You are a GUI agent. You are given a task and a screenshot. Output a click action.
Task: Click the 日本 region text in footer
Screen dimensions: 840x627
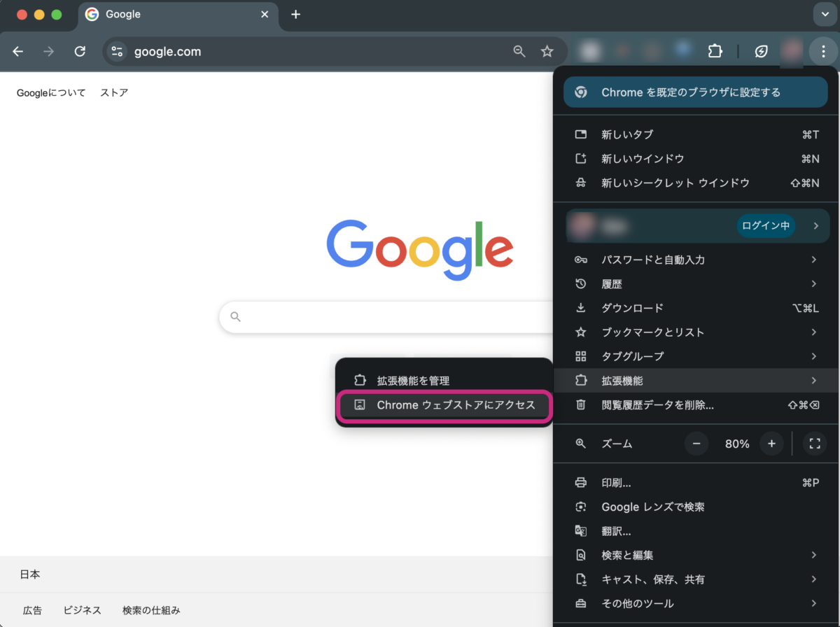[x=30, y=575]
